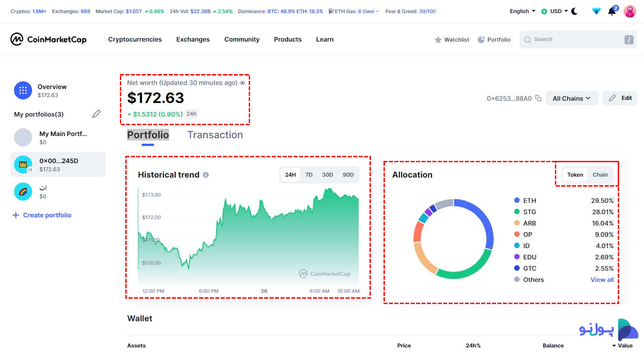Image resolution: width=644 pixels, height=352 pixels.
Task: Click OP red legend dot
Action: (x=517, y=234)
